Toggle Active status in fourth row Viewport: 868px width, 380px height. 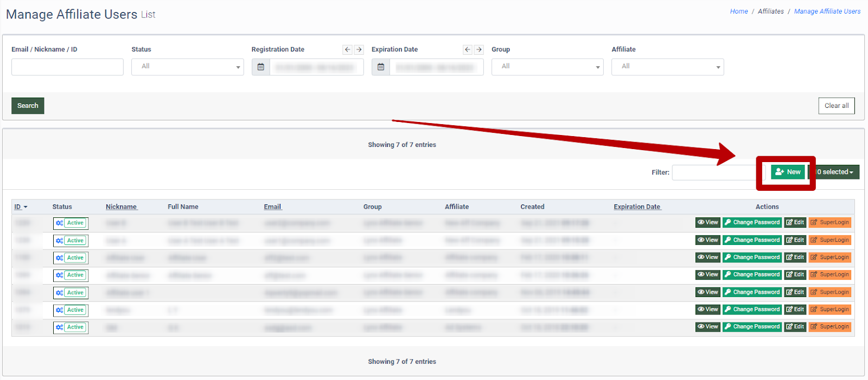[x=71, y=275]
